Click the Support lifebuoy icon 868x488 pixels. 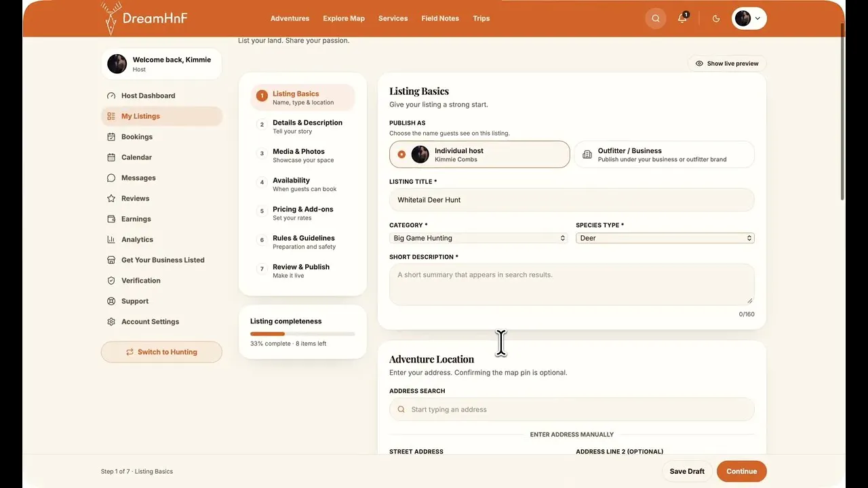[x=111, y=302]
